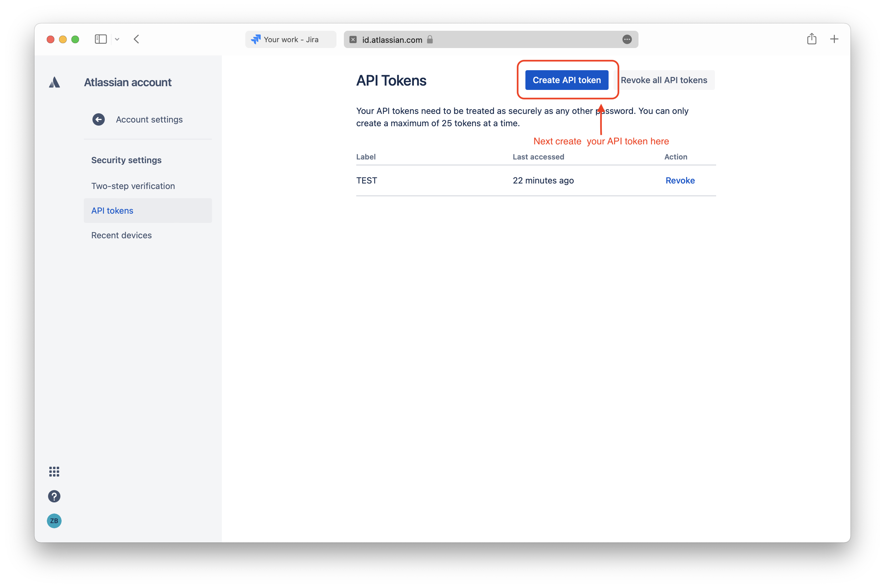Click Revoke all API tokens button
The width and height of the screenshot is (885, 588).
[x=663, y=80]
